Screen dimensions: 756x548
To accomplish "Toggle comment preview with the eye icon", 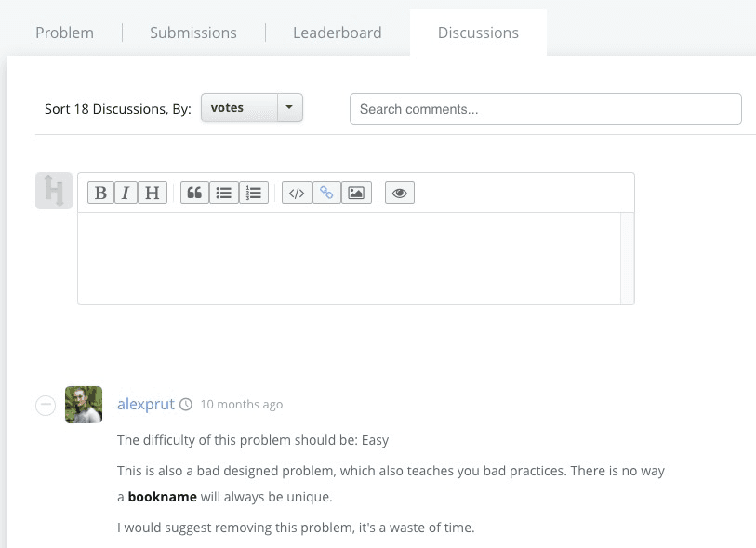I will click(x=399, y=193).
